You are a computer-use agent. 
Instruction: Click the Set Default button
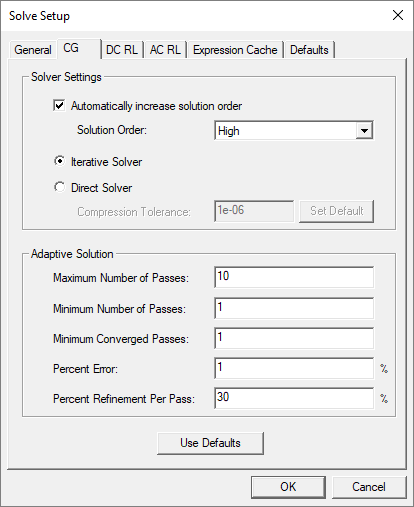pyautogui.click(x=336, y=211)
